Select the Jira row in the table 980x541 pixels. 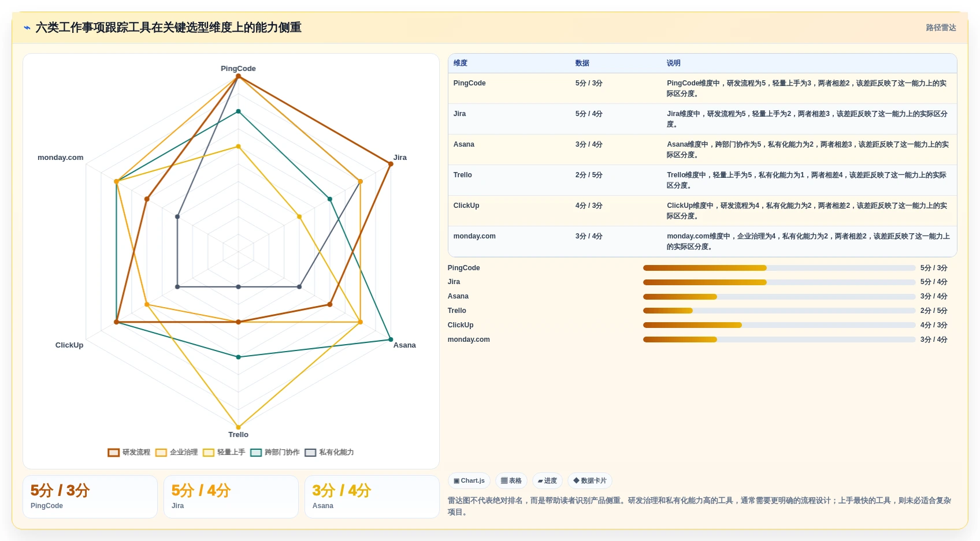702,119
